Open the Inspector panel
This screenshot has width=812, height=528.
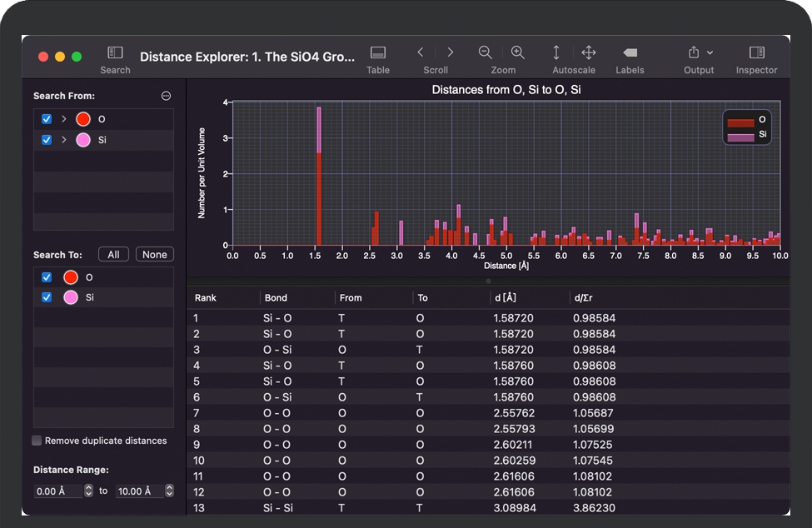point(756,53)
